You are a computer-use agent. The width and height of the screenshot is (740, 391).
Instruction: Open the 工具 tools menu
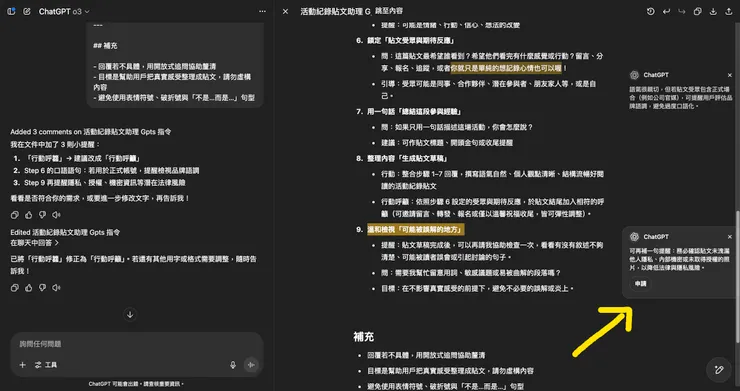[46, 365]
